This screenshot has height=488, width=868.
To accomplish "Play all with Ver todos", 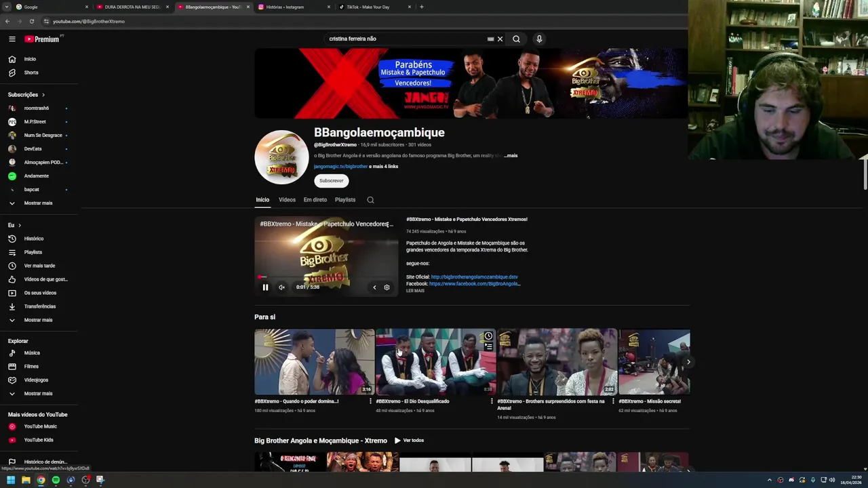I will (409, 441).
